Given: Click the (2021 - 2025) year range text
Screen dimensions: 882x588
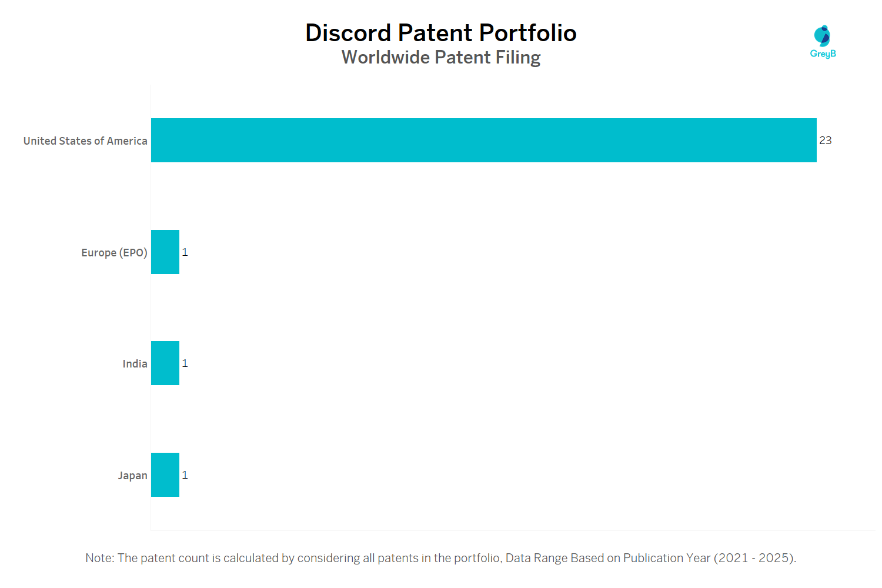Looking at the screenshot, I should click(x=754, y=558).
